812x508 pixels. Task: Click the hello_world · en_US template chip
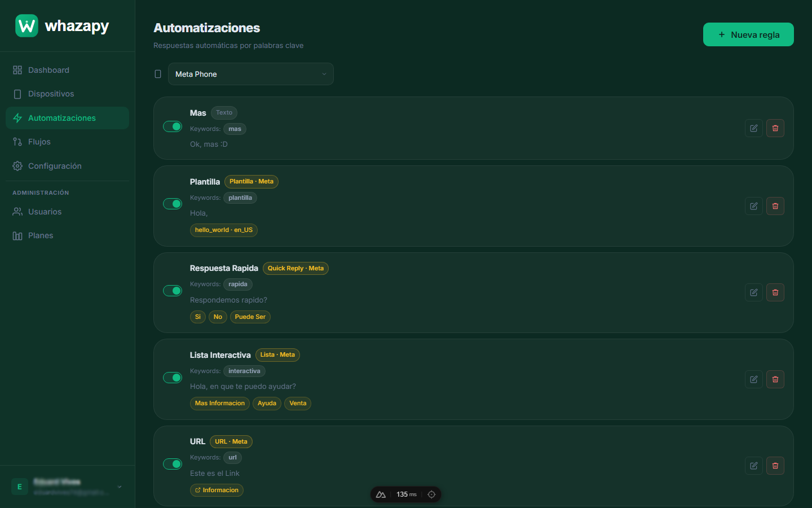(224, 230)
